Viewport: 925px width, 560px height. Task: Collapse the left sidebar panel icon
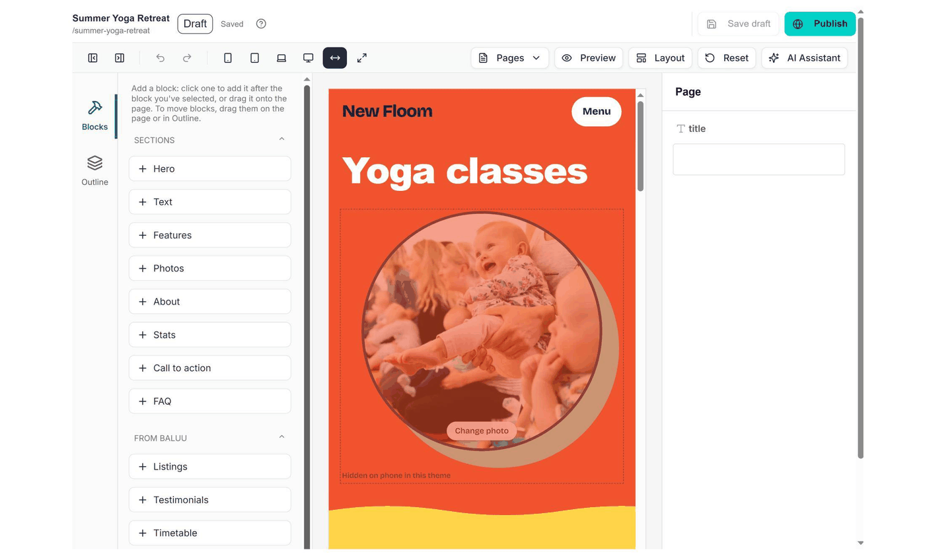tap(92, 58)
